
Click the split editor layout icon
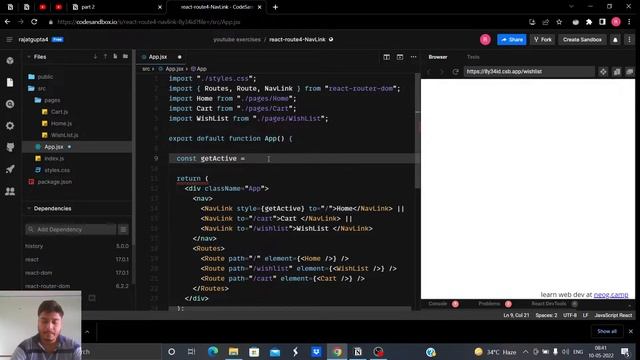pyautogui.click(x=387, y=57)
